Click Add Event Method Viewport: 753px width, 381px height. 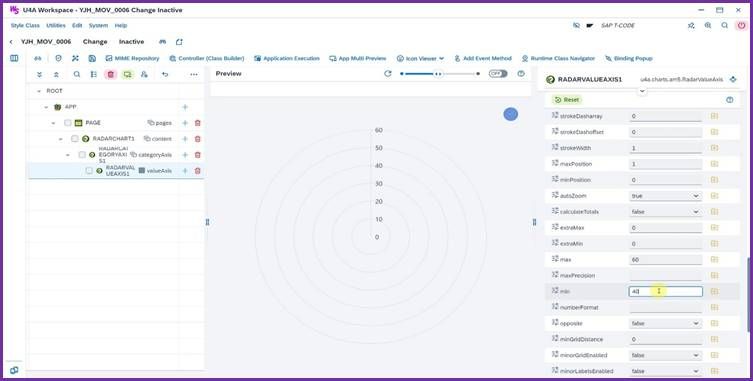click(483, 58)
